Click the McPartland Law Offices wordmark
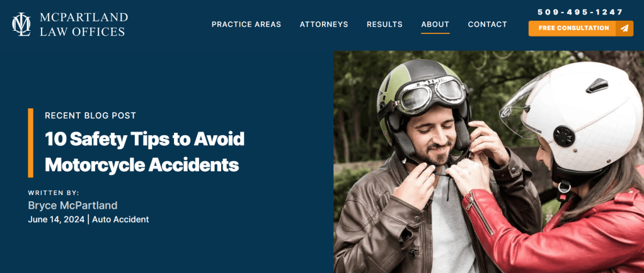This screenshot has height=273, width=644. coord(84,24)
